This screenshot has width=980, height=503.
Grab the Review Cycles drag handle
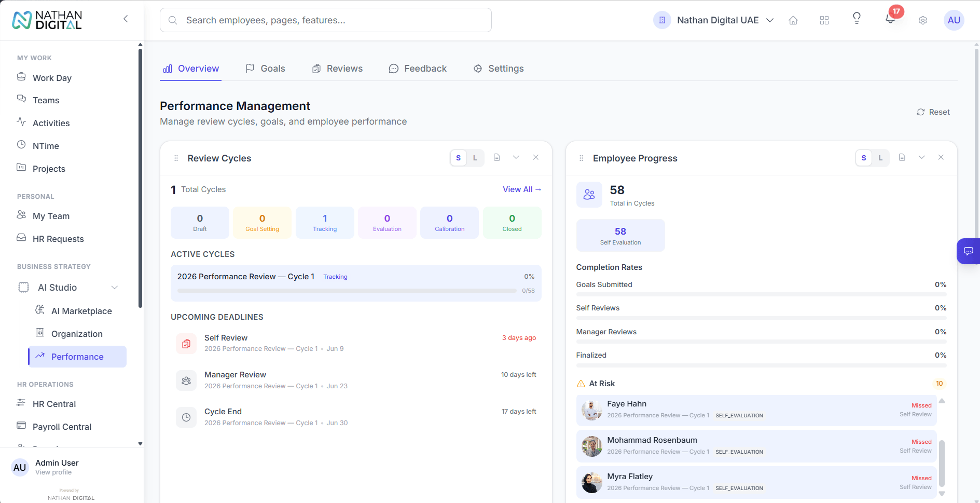[x=176, y=158]
